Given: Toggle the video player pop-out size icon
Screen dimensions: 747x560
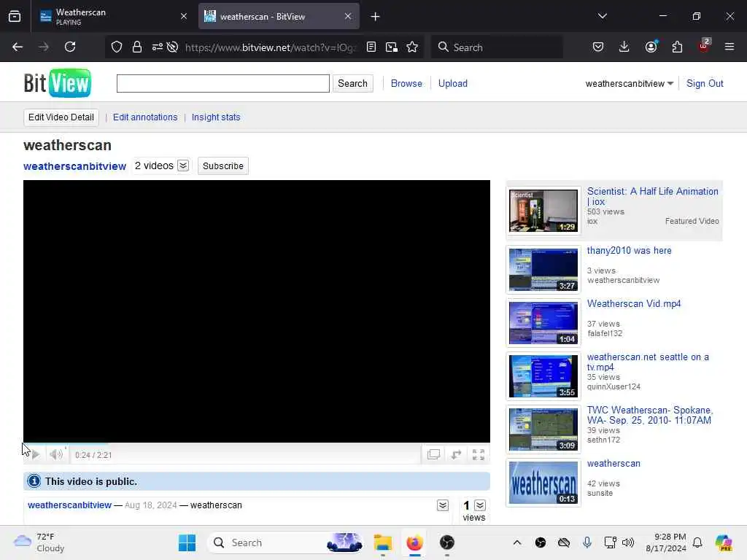Looking at the screenshot, I should [x=433, y=455].
